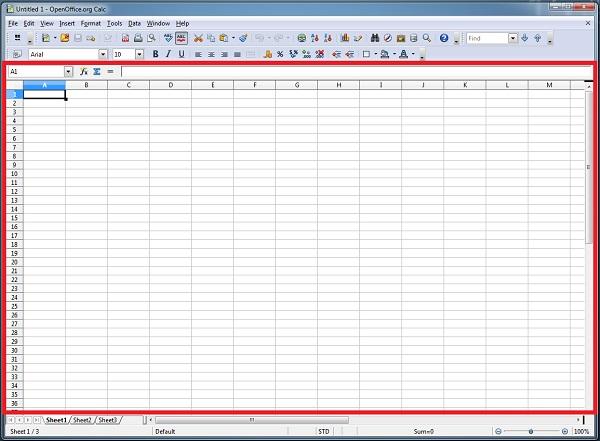
Task: Open the Navigator
Action: 388,38
